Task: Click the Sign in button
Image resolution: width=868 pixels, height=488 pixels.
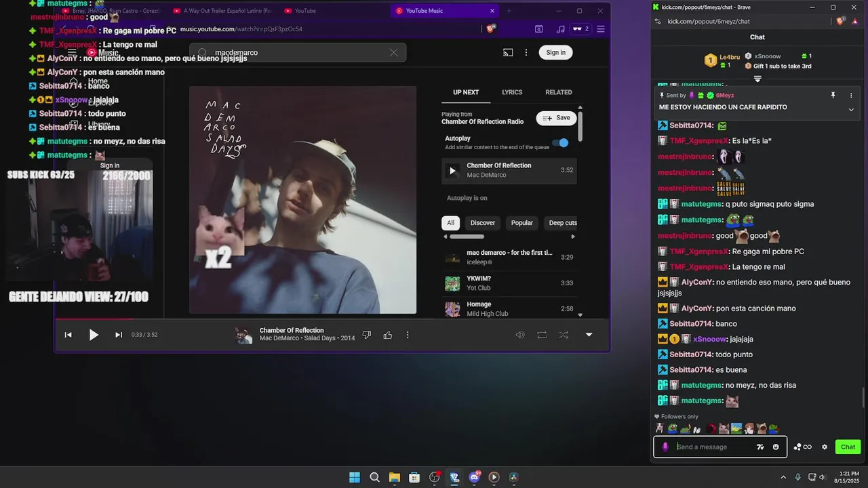Action: click(555, 52)
